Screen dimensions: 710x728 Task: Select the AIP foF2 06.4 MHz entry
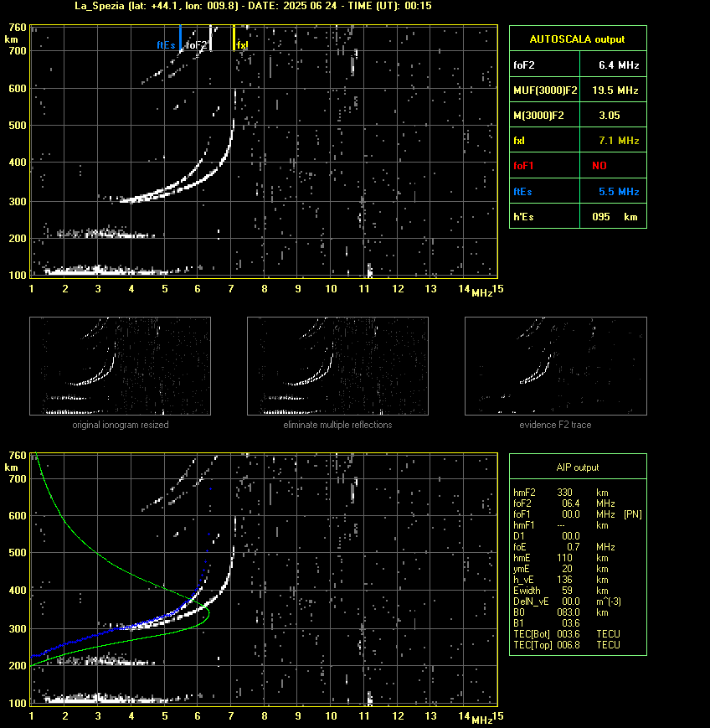coord(564,503)
